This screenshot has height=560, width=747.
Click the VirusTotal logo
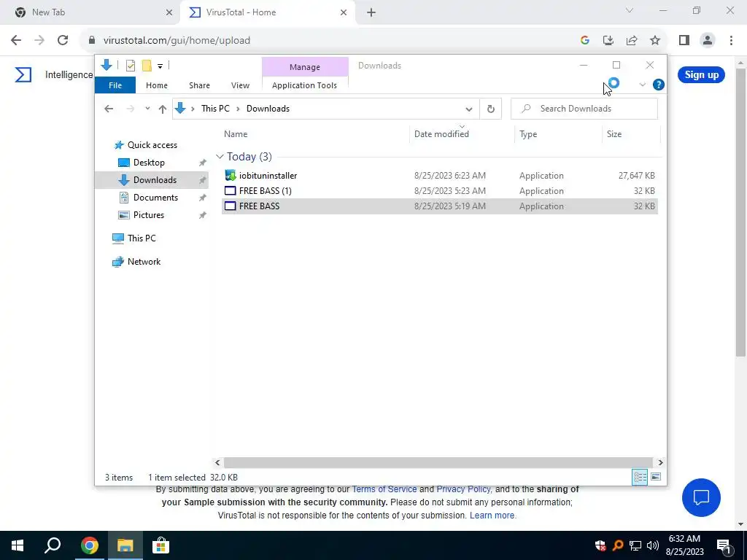(x=23, y=75)
